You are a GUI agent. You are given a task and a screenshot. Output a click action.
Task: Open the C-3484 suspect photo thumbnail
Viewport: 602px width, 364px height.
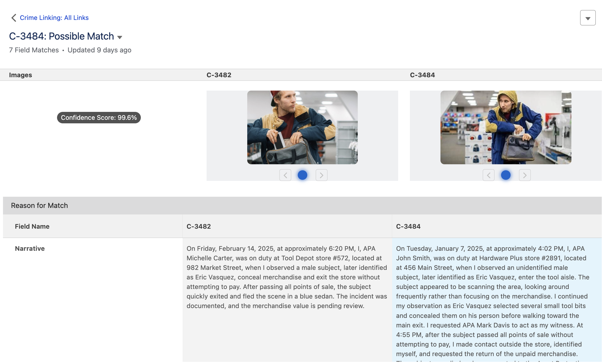tap(506, 127)
